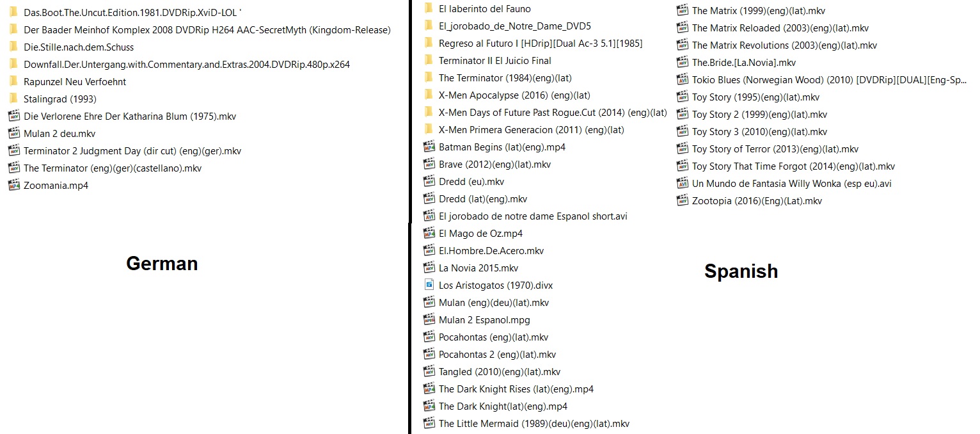
Task: Select the MP4 file icon for Zoomania.mp4
Action: point(13,185)
